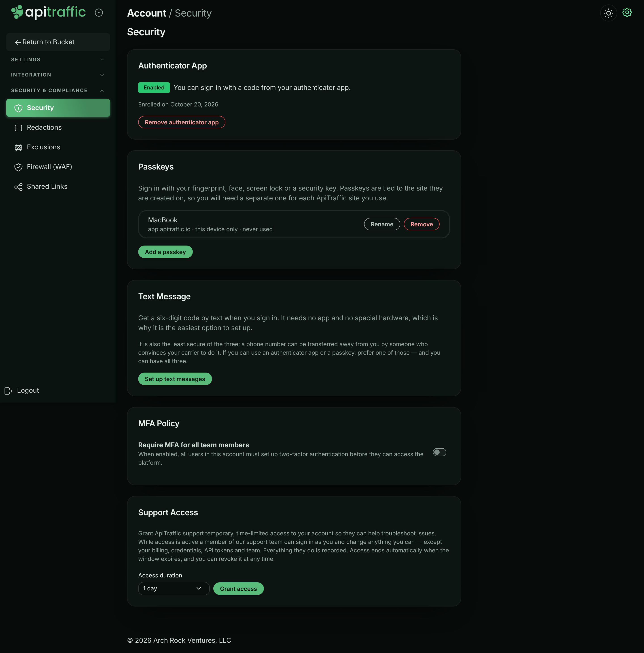Open Security page in sidebar
The image size is (644, 653).
[58, 108]
